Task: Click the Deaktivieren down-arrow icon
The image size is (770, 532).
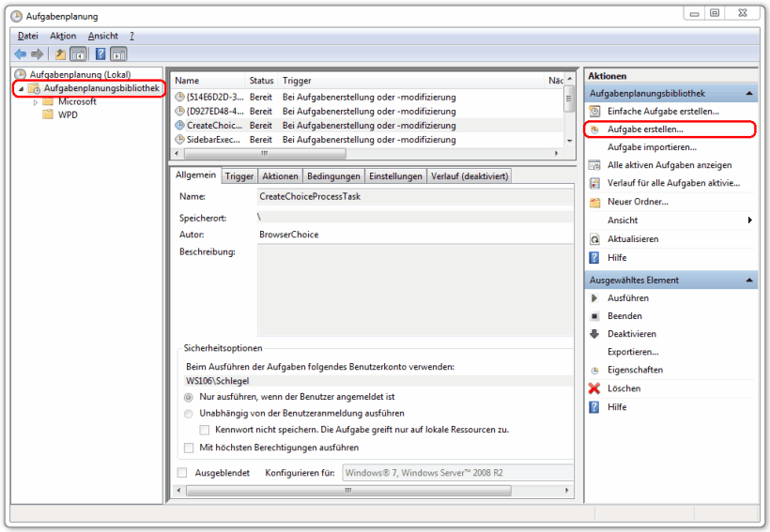Action: (594, 334)
